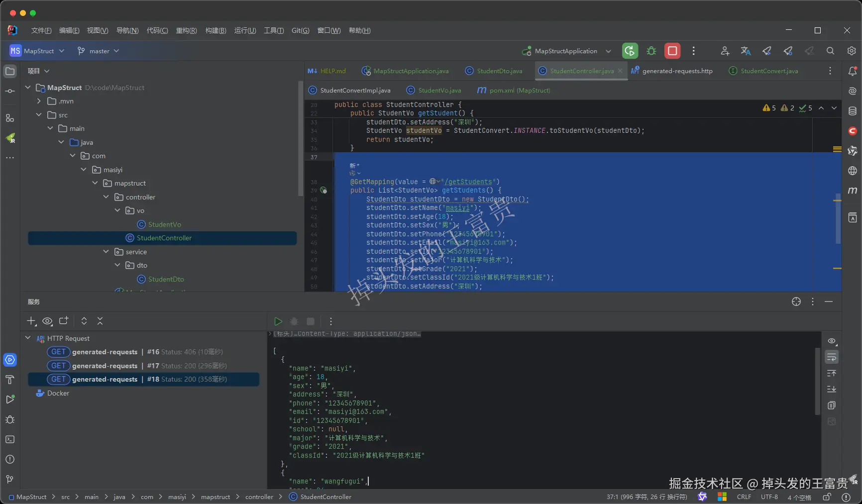Screen dimensions: 862x504
Task: Click the UTF-8 encoding widget
Action: click(x=769, y=497)
